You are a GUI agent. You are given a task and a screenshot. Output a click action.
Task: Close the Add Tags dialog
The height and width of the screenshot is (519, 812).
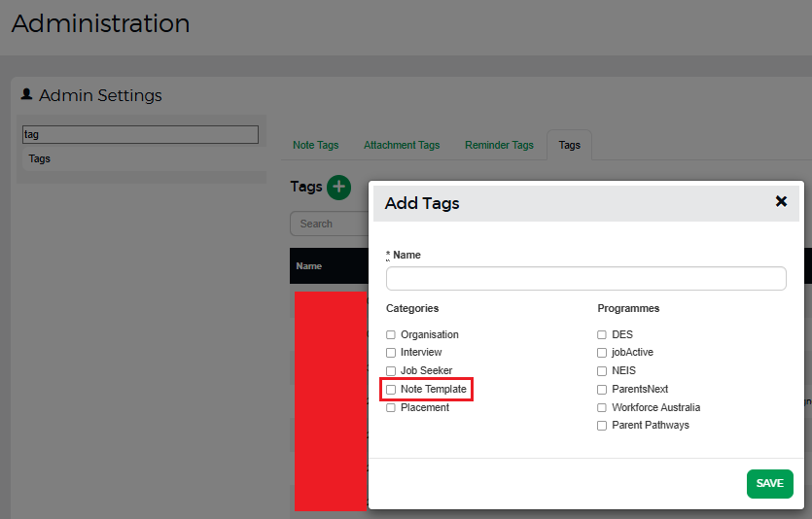pos(781,201)
